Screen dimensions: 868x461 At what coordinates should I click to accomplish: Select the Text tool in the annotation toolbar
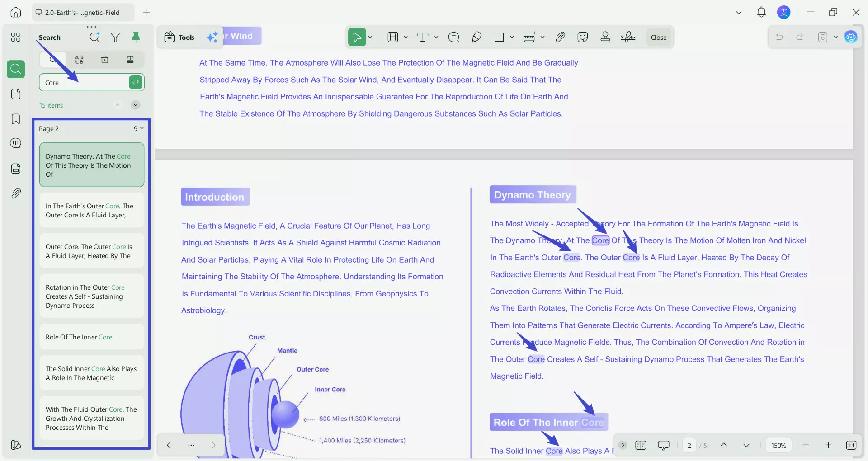(x=424, y=37)
